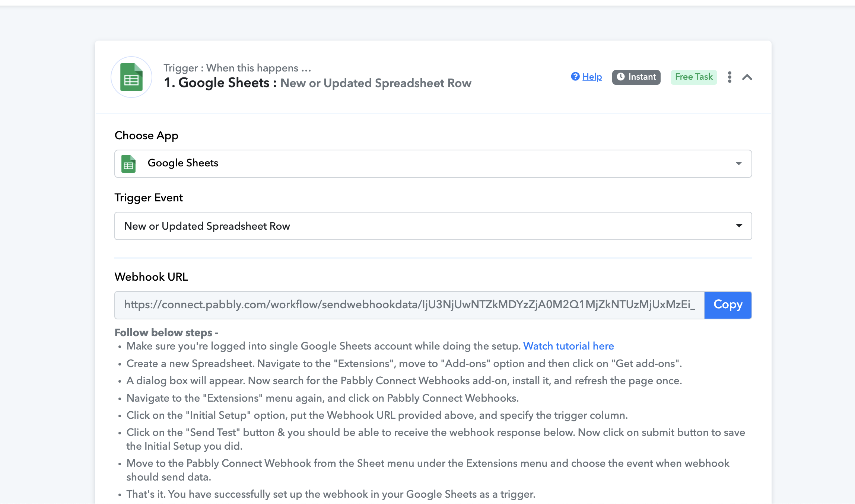Open the Help link
This screenshot has width=855, height=504.
592,77
